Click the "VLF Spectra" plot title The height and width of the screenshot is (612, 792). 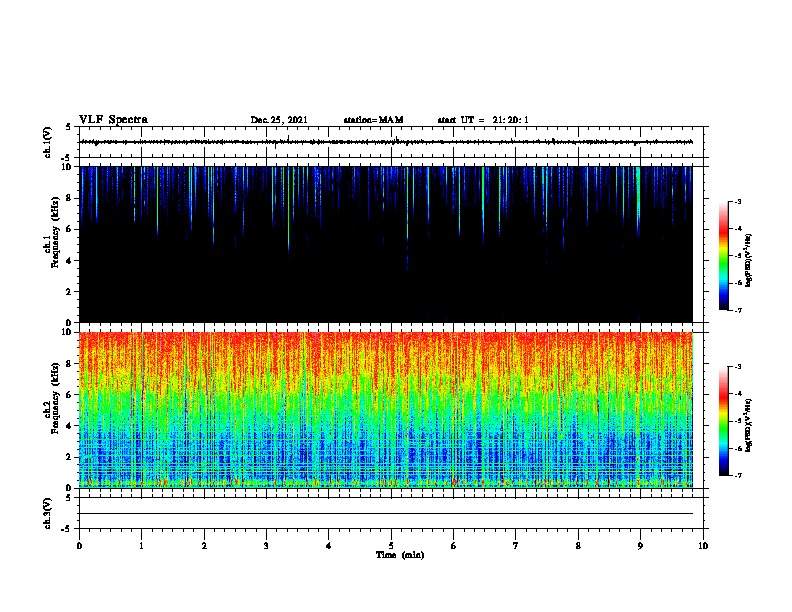pyautogui.click(x=113, y=120)
